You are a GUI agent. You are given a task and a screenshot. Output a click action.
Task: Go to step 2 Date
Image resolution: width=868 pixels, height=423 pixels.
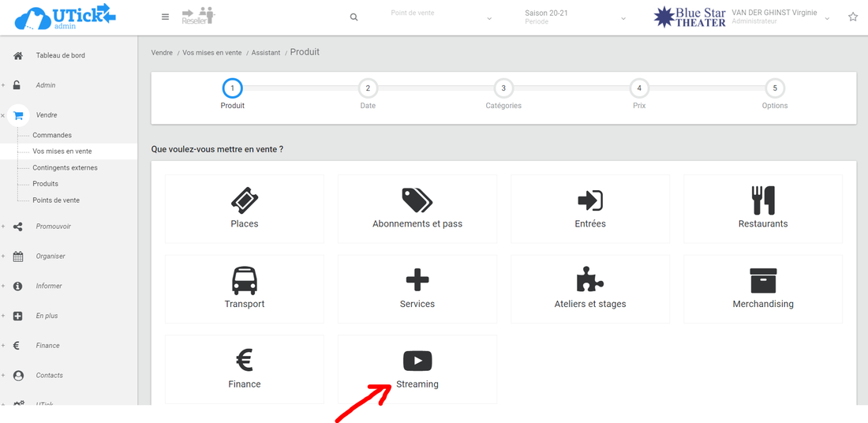point(368,88)
